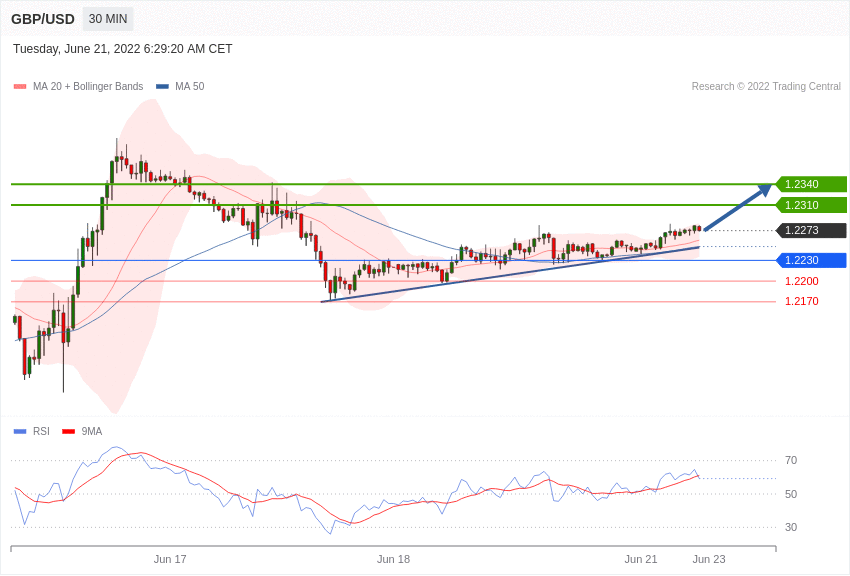Select the 30 MIN timeframe badge
The width and height of the screenshot is (850, 576).
coord(108,19)
